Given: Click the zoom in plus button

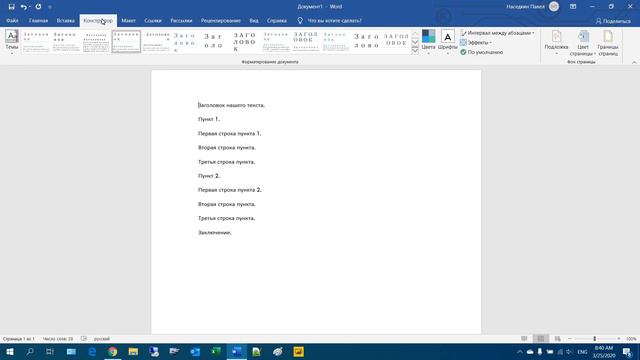Looking at the screenshot, I should point(619,339).
